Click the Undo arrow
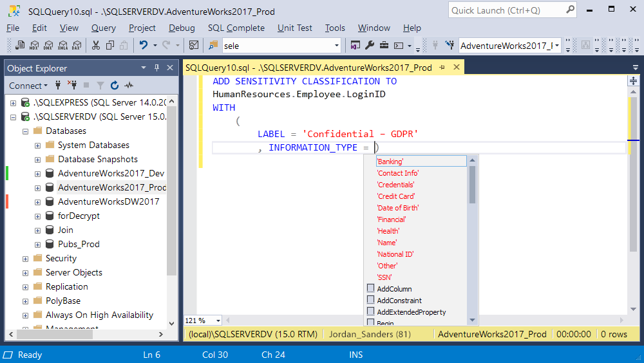 (x=144, y=45)
